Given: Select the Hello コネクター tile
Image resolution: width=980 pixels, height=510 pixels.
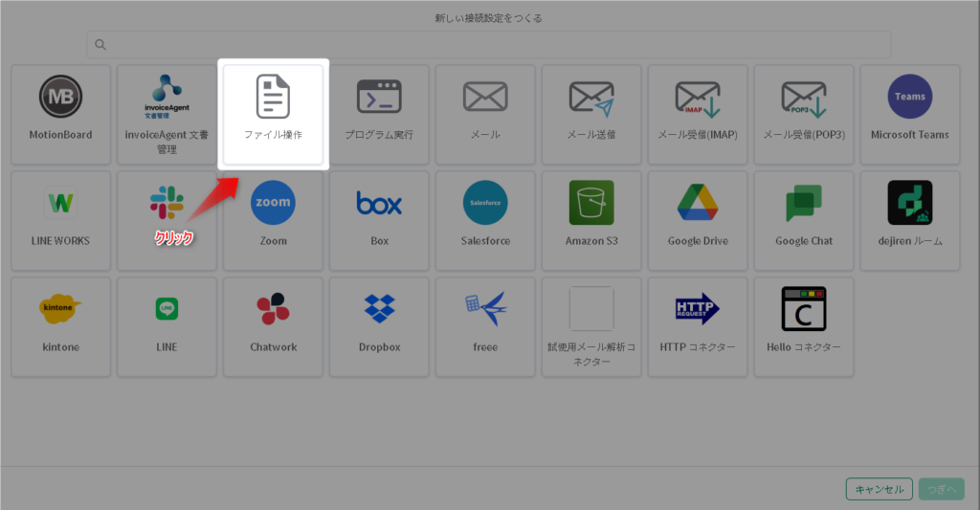Looking at the screenshot, I should tap(804, 327).
